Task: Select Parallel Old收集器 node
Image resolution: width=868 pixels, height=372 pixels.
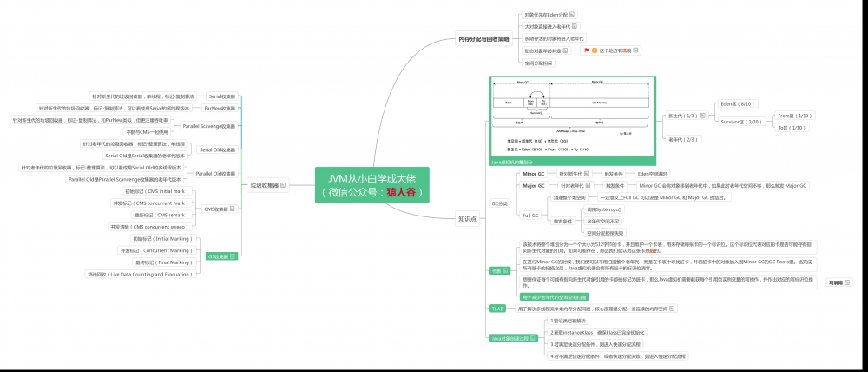Action: coord(215,174)
